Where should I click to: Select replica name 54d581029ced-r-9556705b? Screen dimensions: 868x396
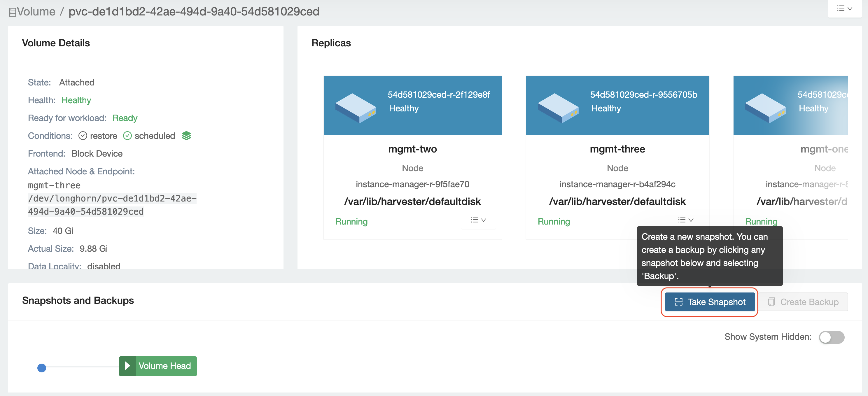tap(644, 94)
